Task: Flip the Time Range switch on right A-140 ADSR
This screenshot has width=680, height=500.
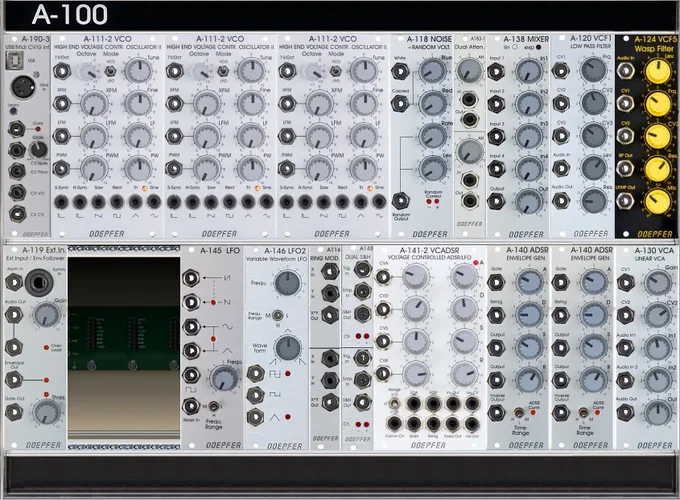Action: tap(584, 412)
